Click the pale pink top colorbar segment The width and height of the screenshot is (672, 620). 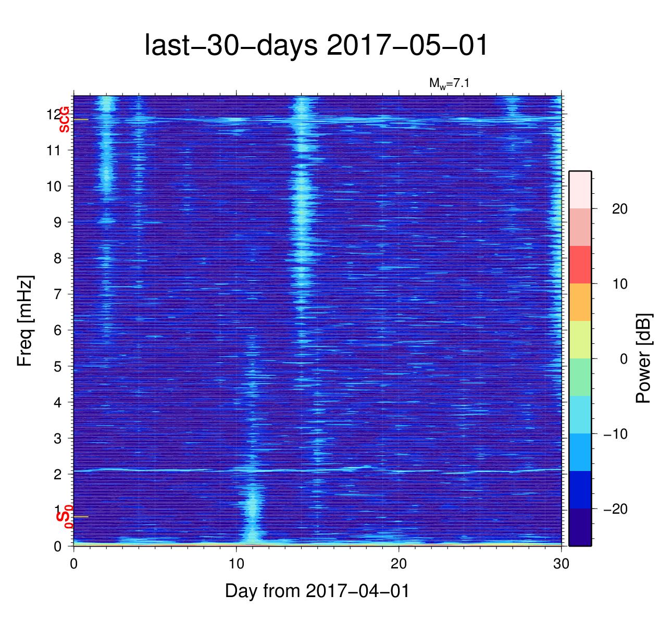pos(580,190)
